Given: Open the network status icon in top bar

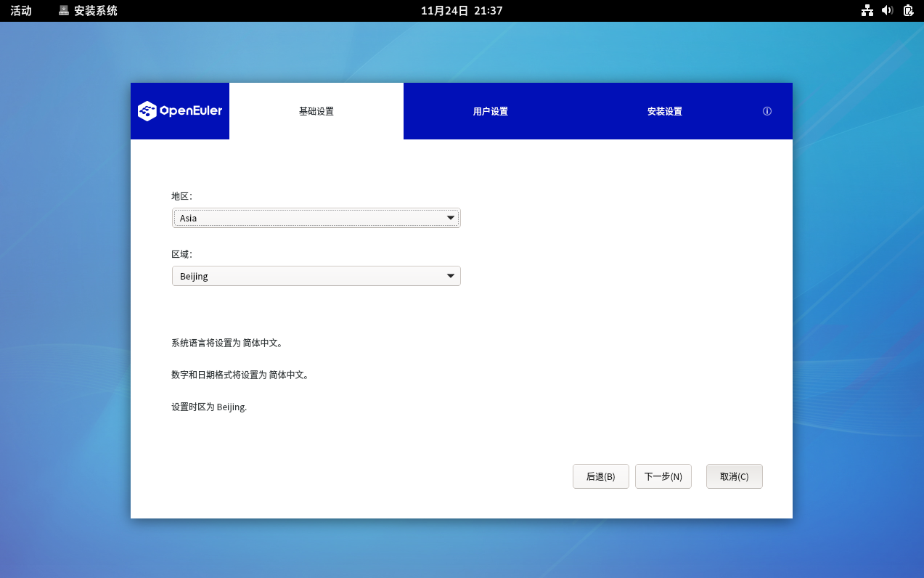Looking at the screenshot, I should (867, 10).
